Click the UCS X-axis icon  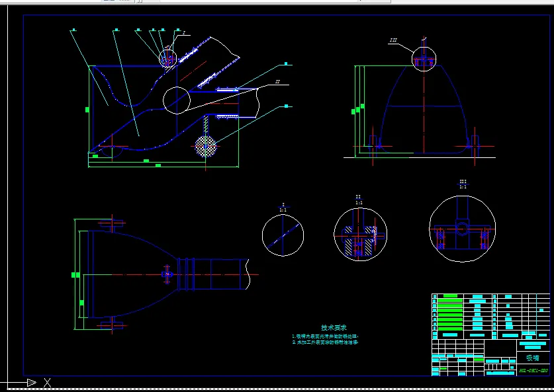(x=48, y=383)
